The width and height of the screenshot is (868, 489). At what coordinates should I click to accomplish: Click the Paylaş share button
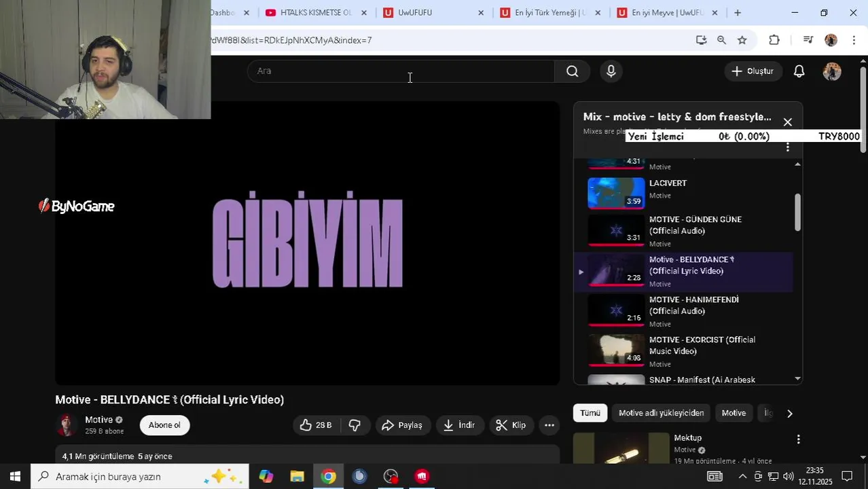(402, 425)
